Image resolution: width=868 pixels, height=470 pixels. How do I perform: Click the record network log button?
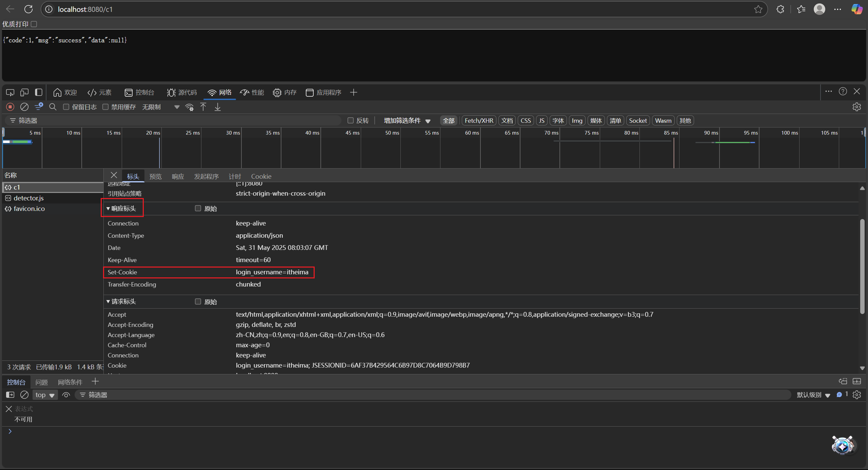point(10,107)
